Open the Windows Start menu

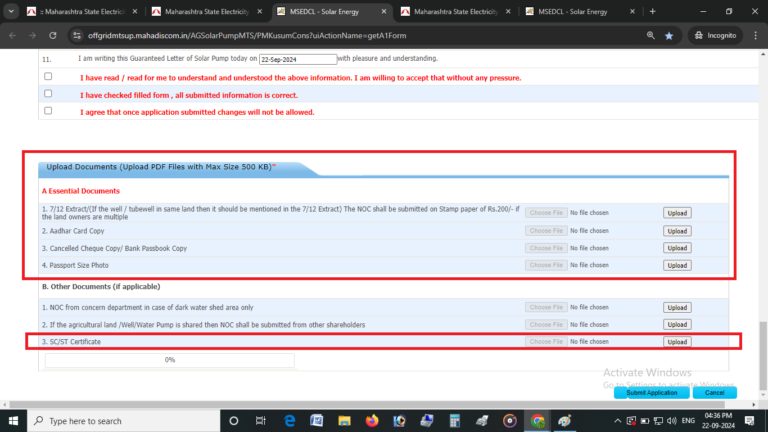[x=14, y=421]
